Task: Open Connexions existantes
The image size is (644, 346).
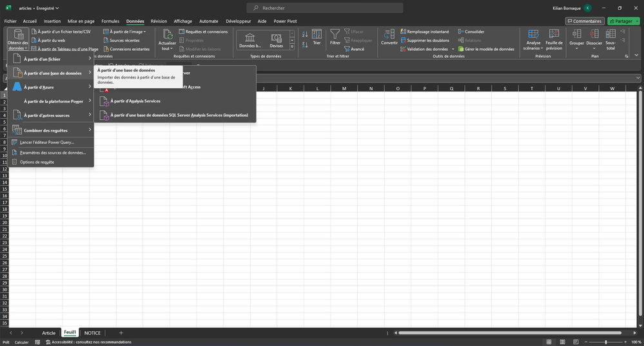Action: point(126,49)
